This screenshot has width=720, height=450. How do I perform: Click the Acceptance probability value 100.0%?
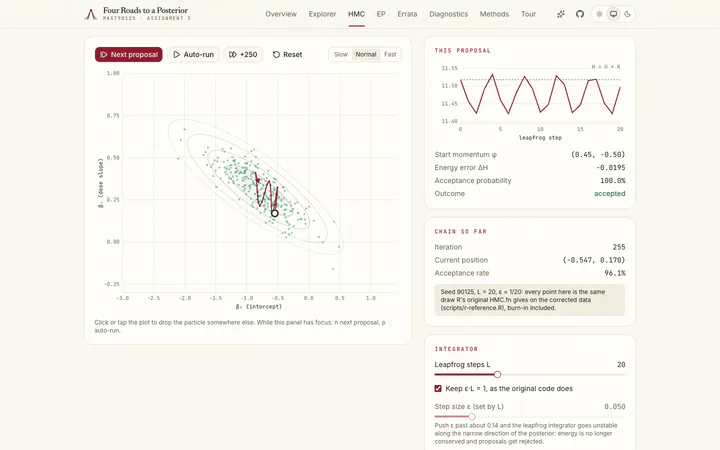pos(613,180)
